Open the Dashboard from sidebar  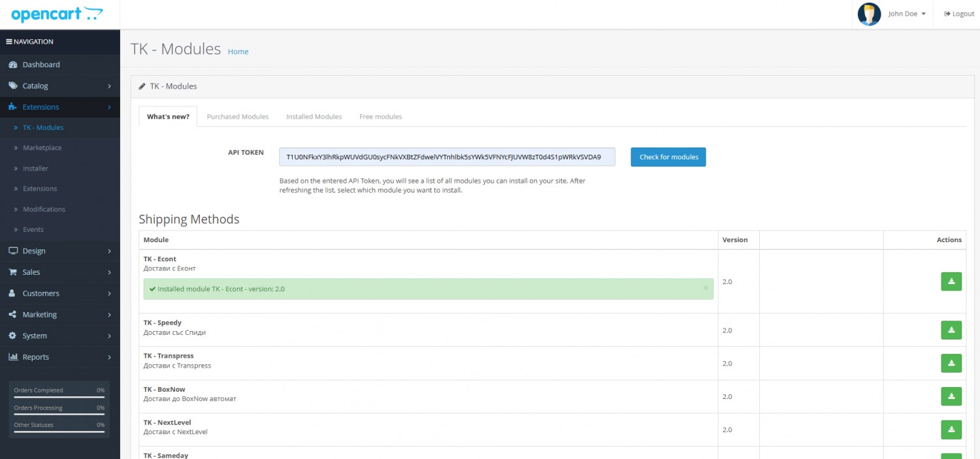coord(41,65)
